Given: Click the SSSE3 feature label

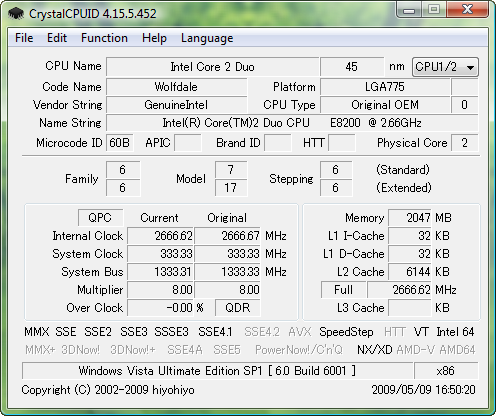Looking at the screenshot, I should pos(171,332).
